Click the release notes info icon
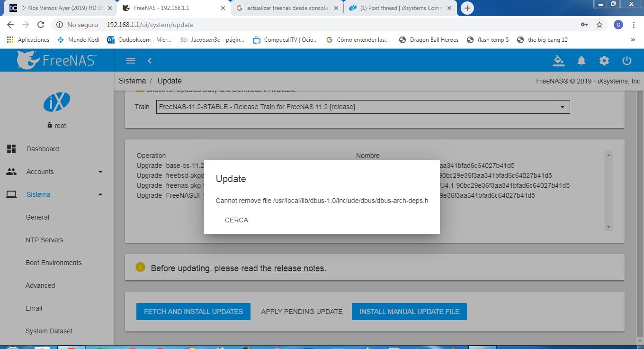 pos(140,267)
